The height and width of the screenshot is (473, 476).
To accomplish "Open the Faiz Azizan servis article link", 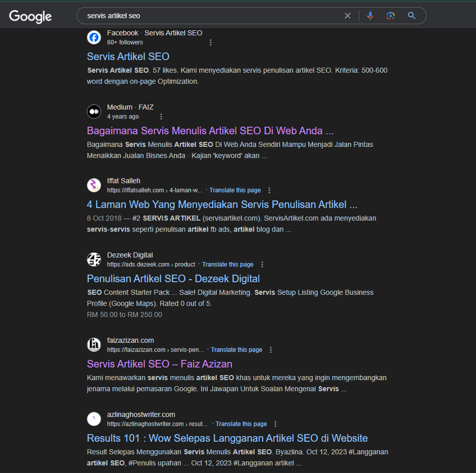I will point(160,364).
